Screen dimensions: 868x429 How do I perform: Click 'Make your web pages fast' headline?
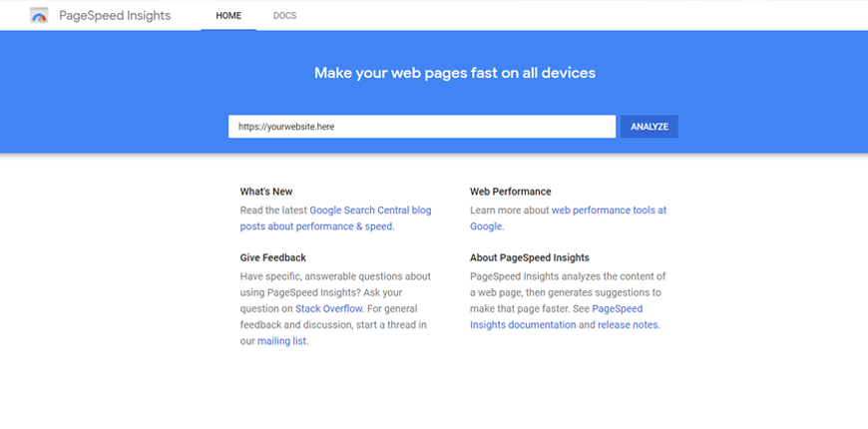tap(455, 73)
